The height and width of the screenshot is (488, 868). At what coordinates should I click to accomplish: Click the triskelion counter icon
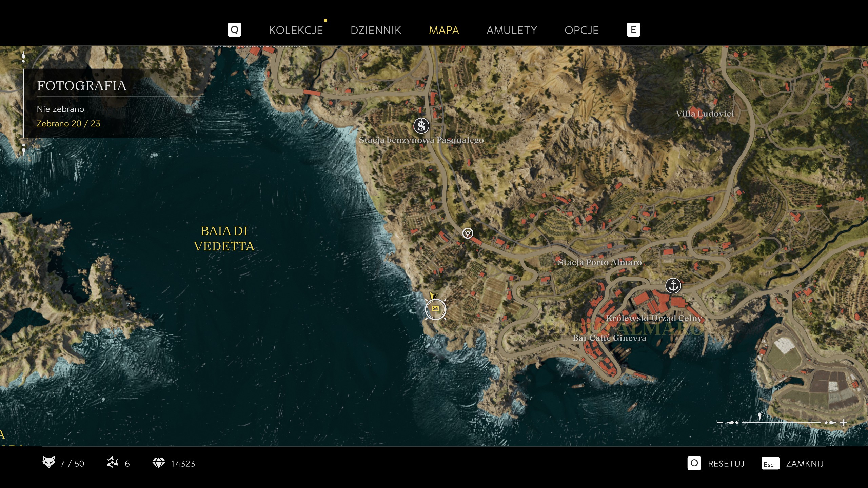click(x=113, y=463)
